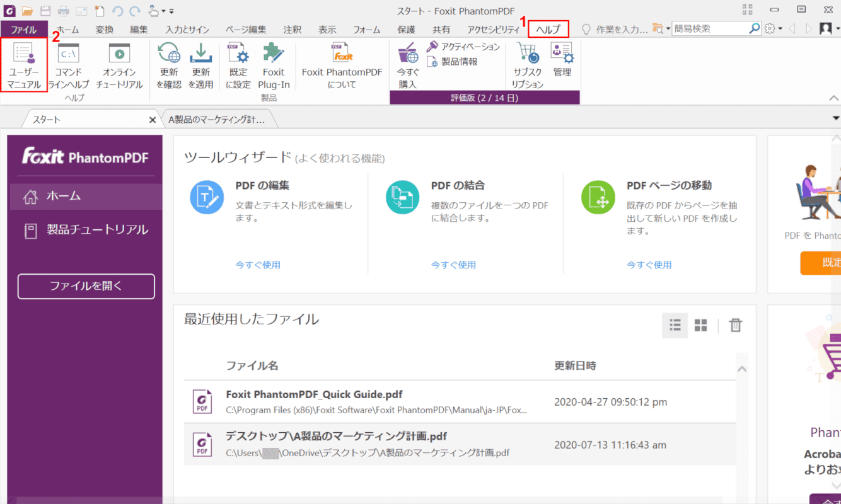Image resolution: width=841 pixels, height=504 pixels.
Task: Open Activation (アクティベーション)
Action: point(463,47)
